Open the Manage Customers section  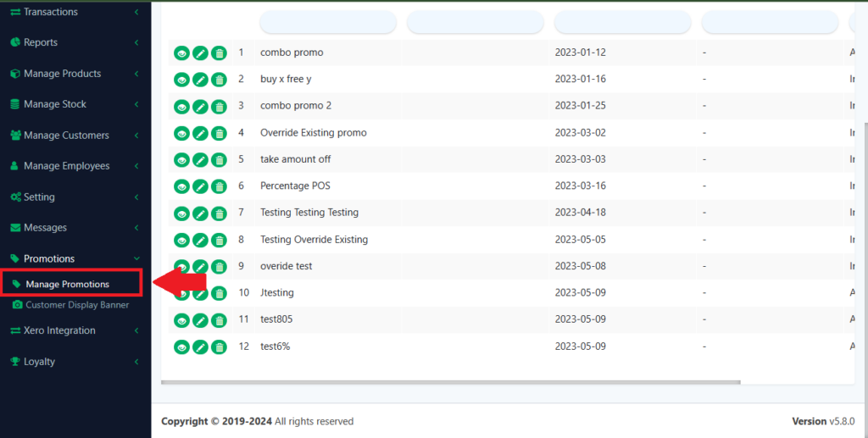tap(66, 136)
